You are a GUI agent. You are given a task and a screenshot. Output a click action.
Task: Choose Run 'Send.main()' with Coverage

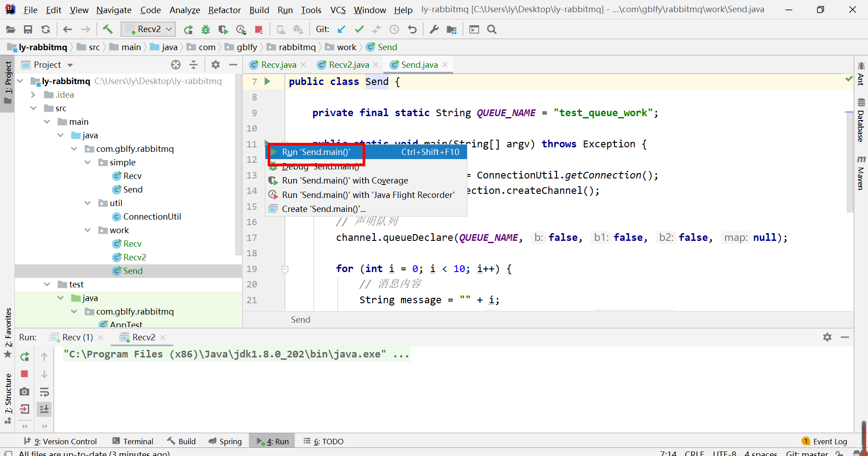(366, 181)
